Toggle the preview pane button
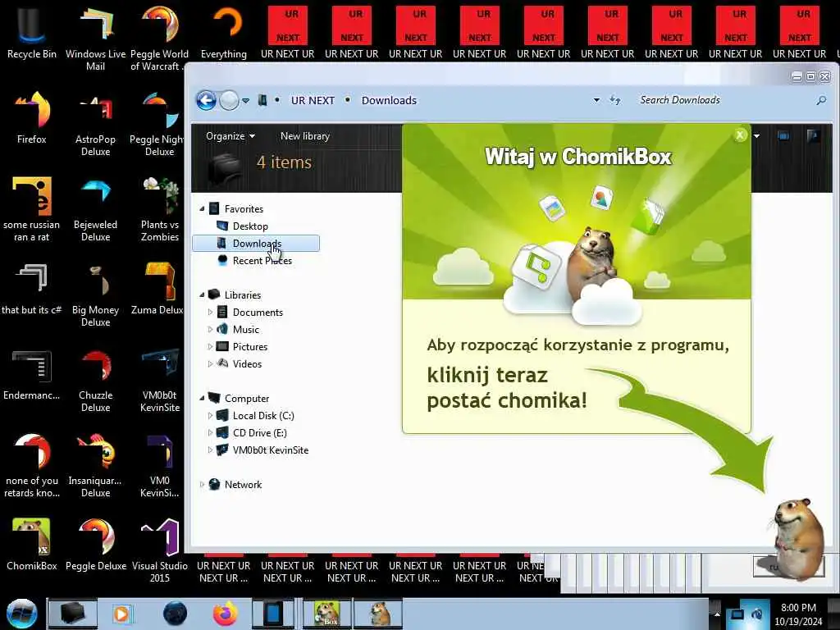 [x=783, y=136]
